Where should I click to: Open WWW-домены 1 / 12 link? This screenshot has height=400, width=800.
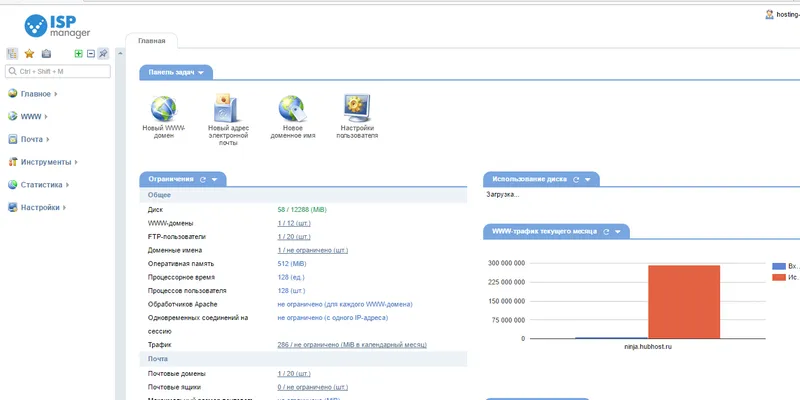click(294, 223)
